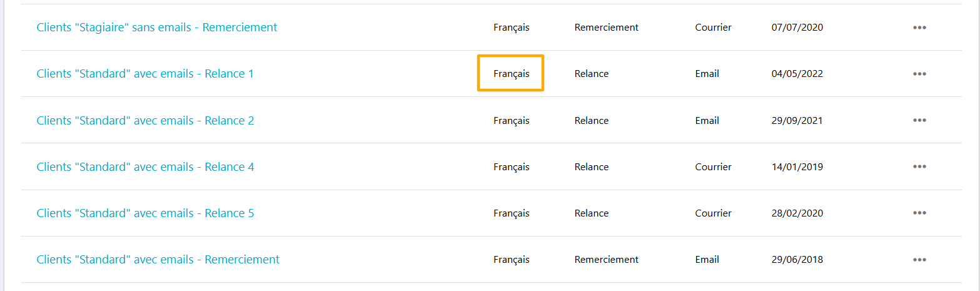
Task: Open three-dot menu for Relance 2 row
Action: (x=919, y=120)
